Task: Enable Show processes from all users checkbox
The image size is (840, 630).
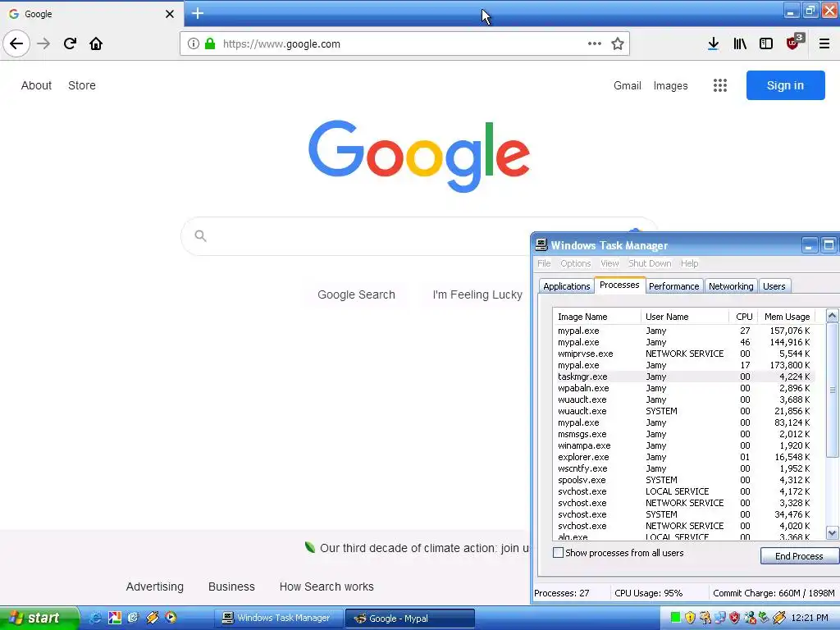Action: tap(558, 553)
